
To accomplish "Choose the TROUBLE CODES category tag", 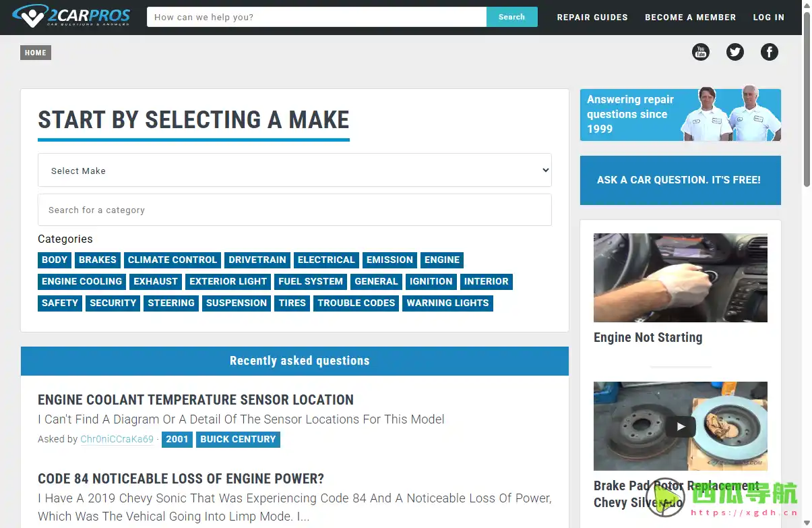I will (356, 303).
